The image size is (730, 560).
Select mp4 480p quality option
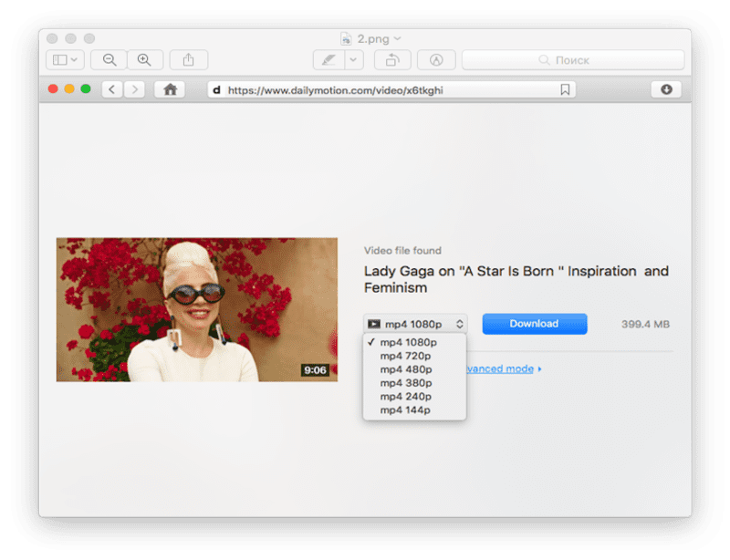click(x=406, y=369)
